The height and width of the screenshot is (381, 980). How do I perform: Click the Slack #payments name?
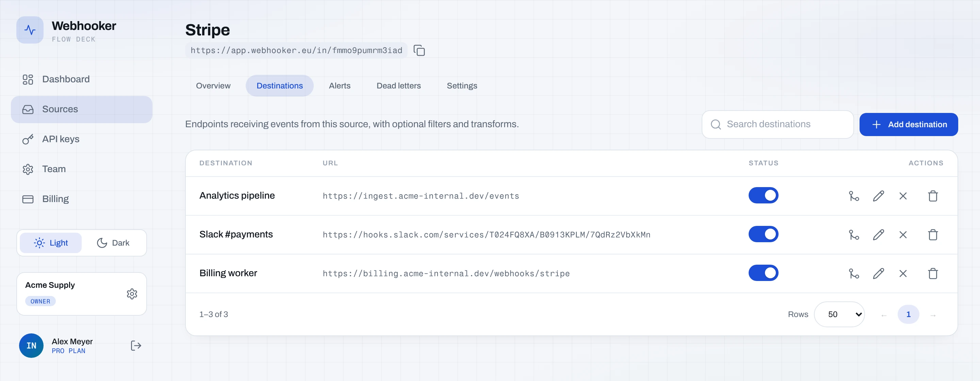(236, 234)
